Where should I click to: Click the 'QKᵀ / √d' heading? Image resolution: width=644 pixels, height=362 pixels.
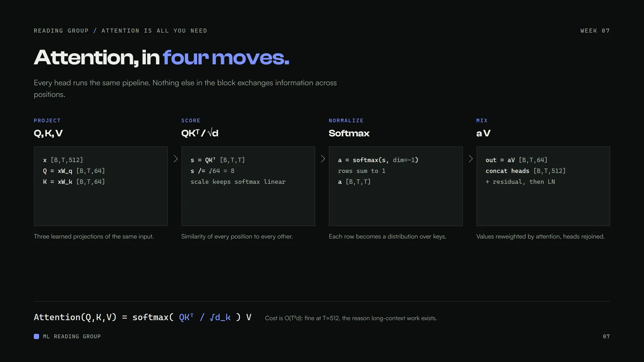point(200,133)
